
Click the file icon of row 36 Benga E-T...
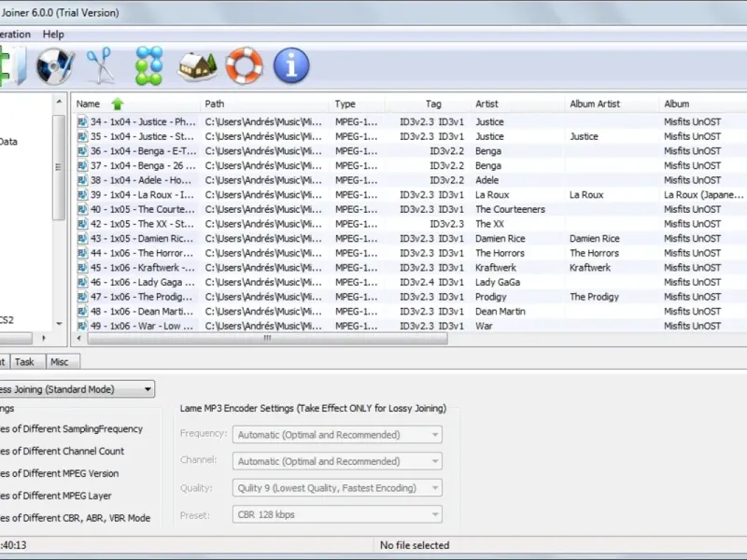[82, 151]
